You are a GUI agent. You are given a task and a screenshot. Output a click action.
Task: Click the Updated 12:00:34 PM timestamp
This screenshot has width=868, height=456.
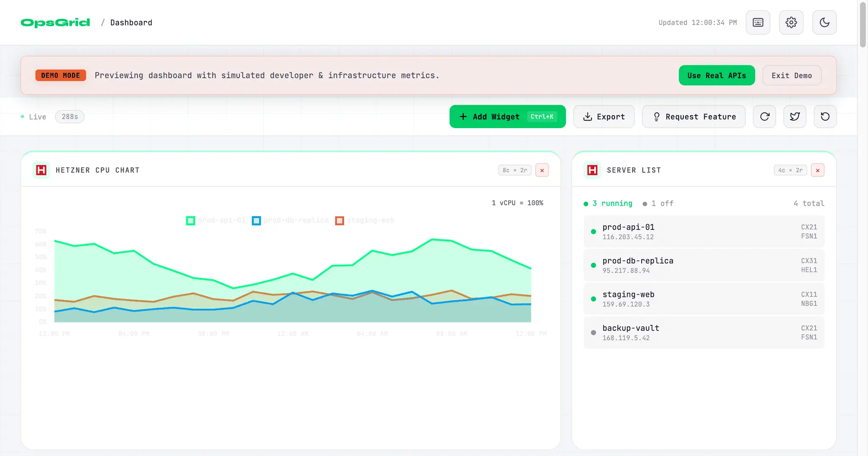[698, 22]
